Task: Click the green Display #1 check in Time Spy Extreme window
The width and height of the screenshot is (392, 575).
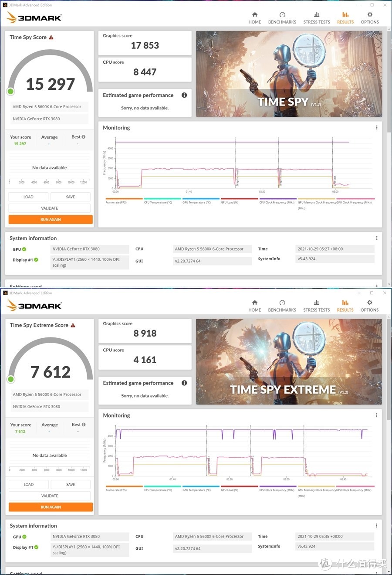Action: point(36,547)
